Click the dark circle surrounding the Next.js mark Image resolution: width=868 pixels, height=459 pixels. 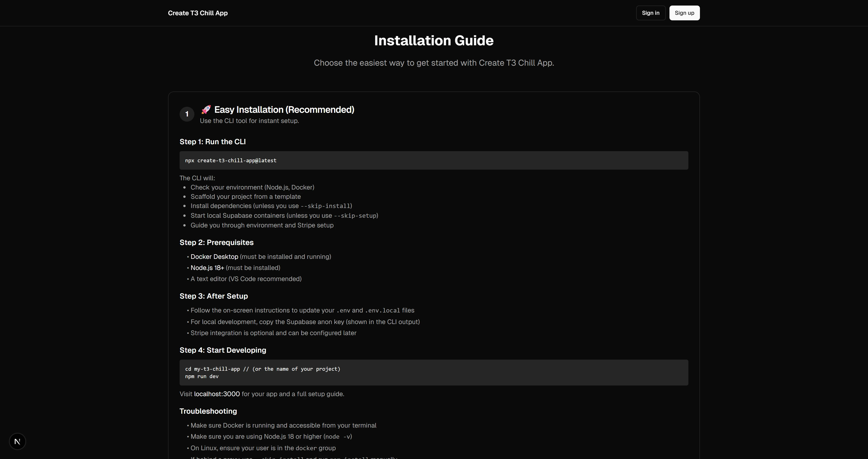[18, 441]
